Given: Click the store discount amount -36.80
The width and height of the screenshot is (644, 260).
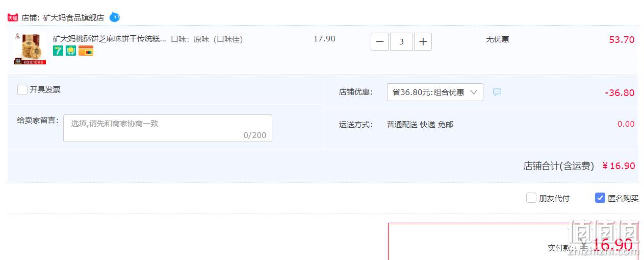Looking at the screenshot, I should 620,93.
